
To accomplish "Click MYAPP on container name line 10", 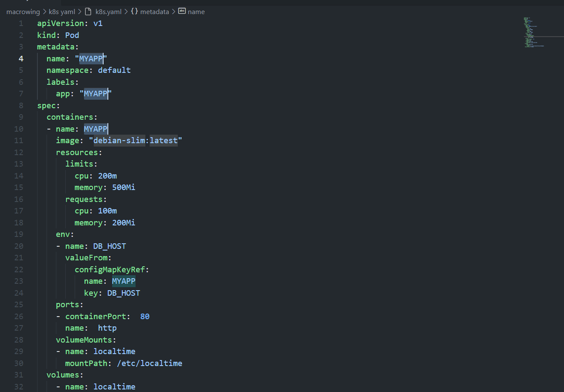I will pyautogui.click(x=95, y=129).
